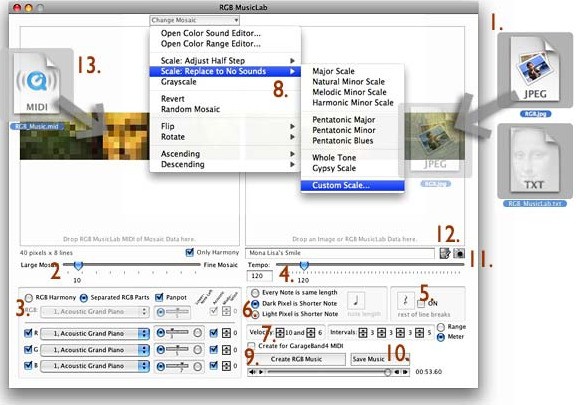580x405 pixels.
Task: Enable the ON checkbox for rest of line breaks
Action: pos(421,304)
